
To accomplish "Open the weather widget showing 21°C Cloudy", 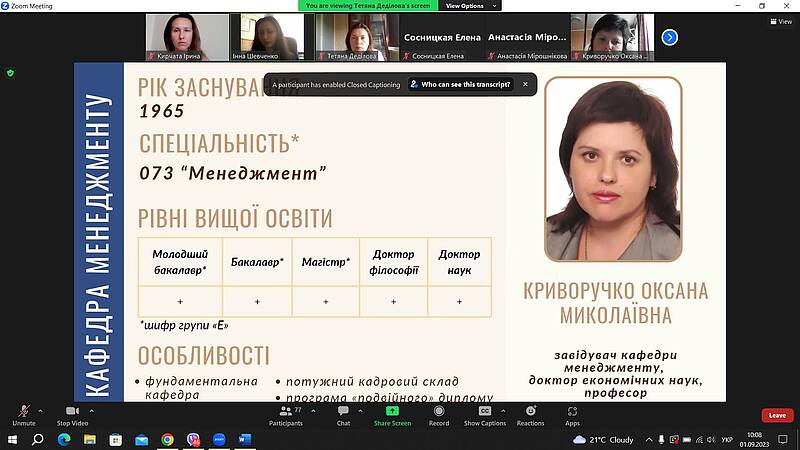I will point(604,439).
